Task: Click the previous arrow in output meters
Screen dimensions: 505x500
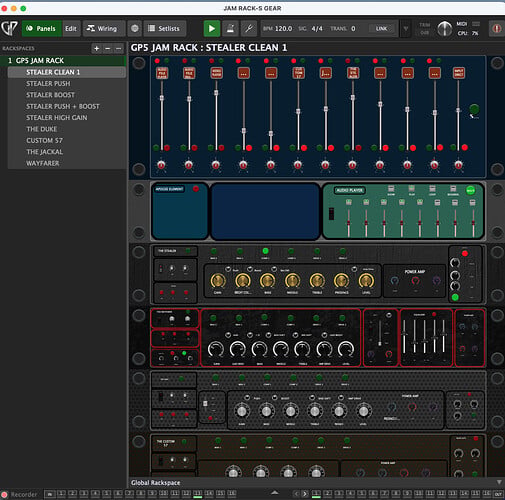Action: 296,494
